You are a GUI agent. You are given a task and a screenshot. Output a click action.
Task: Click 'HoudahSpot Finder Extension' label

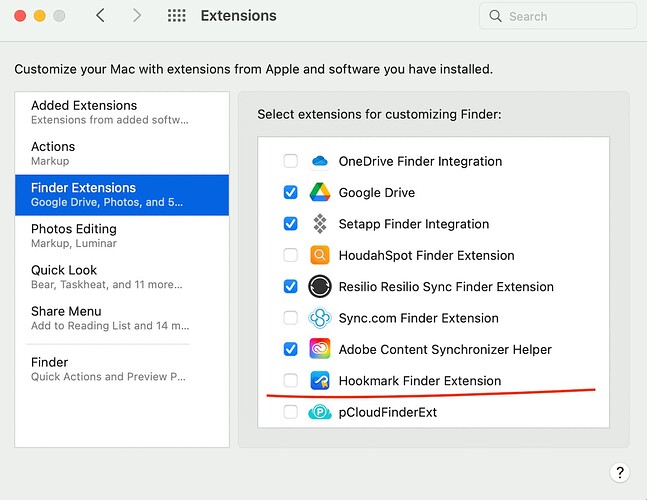click(x=426, y=255)
